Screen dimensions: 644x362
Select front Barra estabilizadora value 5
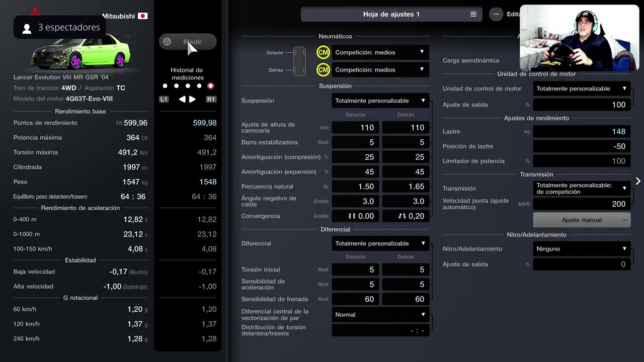pos(355,142)
